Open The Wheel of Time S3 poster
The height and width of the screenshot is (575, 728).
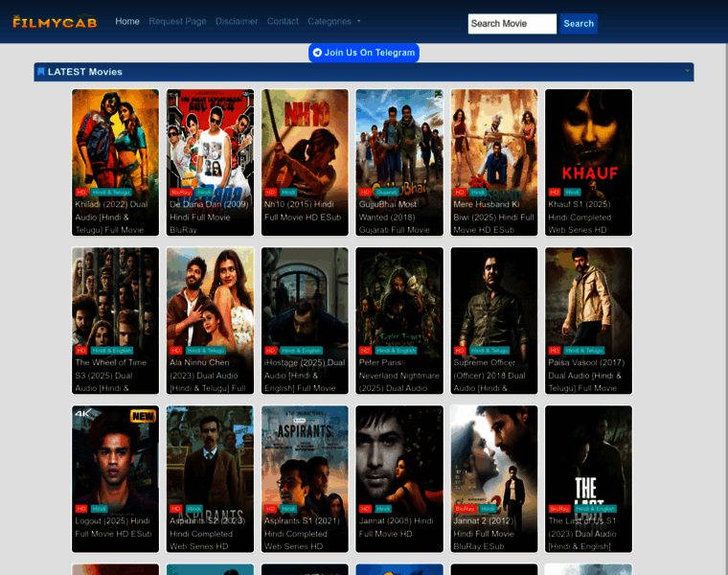(115, 320)
